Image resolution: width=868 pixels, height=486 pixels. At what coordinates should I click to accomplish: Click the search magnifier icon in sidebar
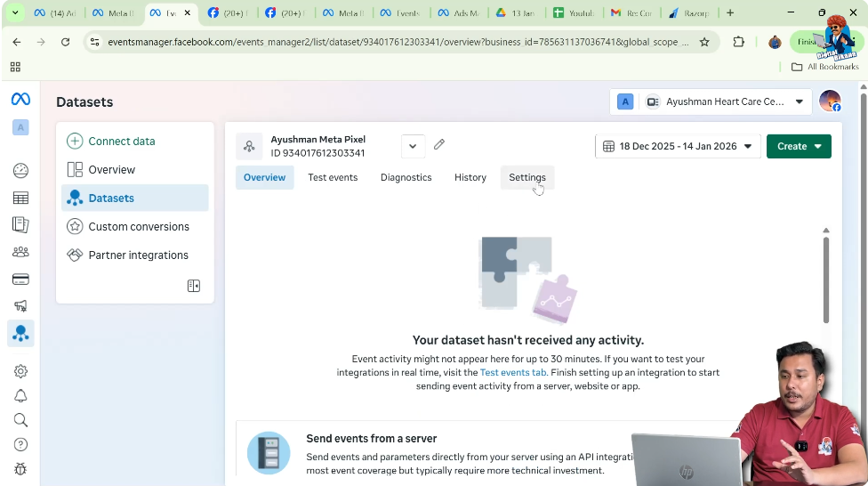click(20, 420)
